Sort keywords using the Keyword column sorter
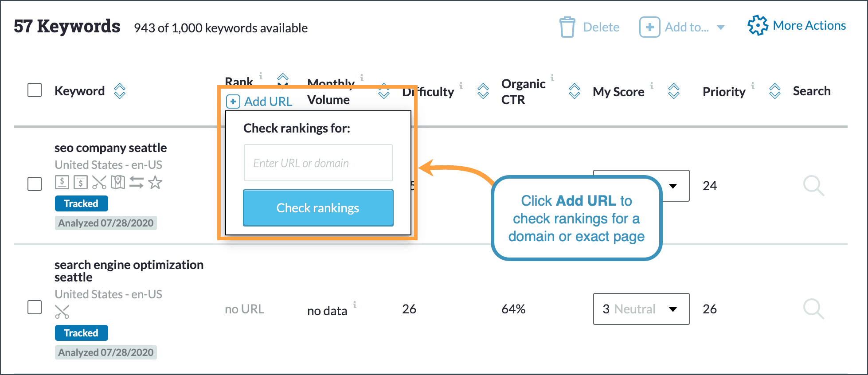The height and width of the screenshot is (375, 868). tap(119, 91)
